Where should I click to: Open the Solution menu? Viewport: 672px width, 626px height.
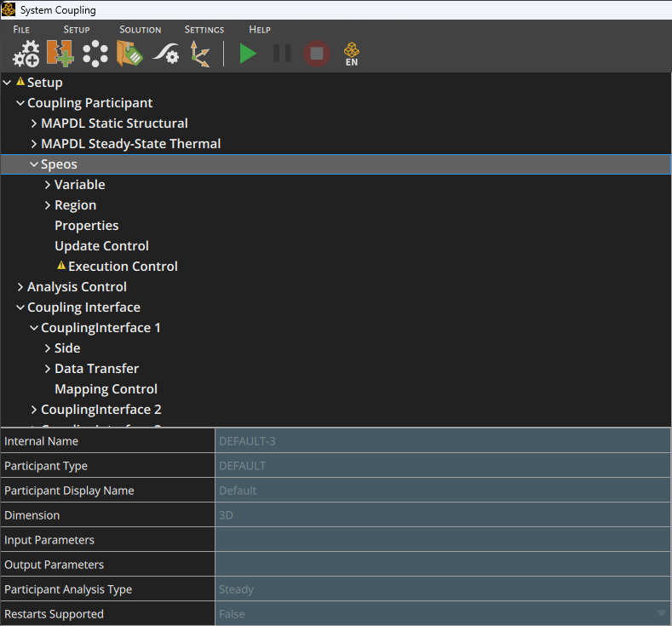pyautogui.click(x=141, y=30)
